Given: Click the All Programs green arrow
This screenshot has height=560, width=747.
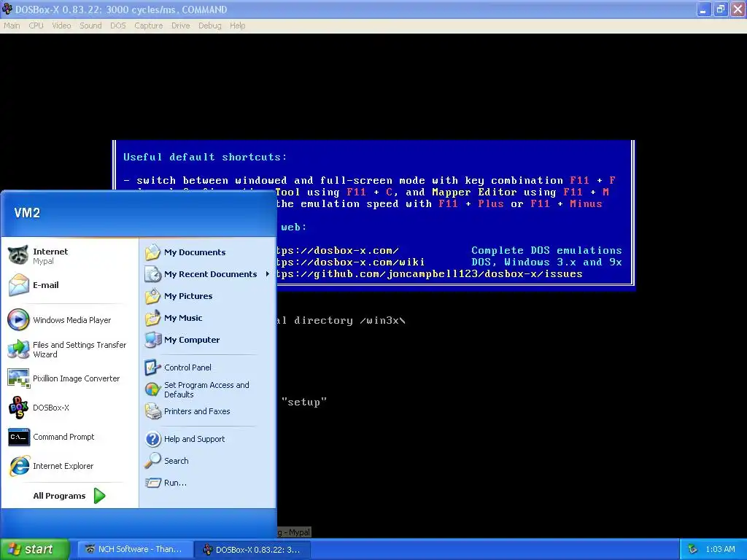Looking at the screenshot, I should click(99, 496).
